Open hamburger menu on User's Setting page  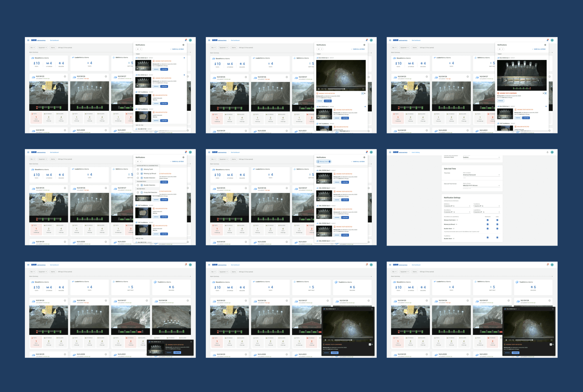click(x=390, y=152)
